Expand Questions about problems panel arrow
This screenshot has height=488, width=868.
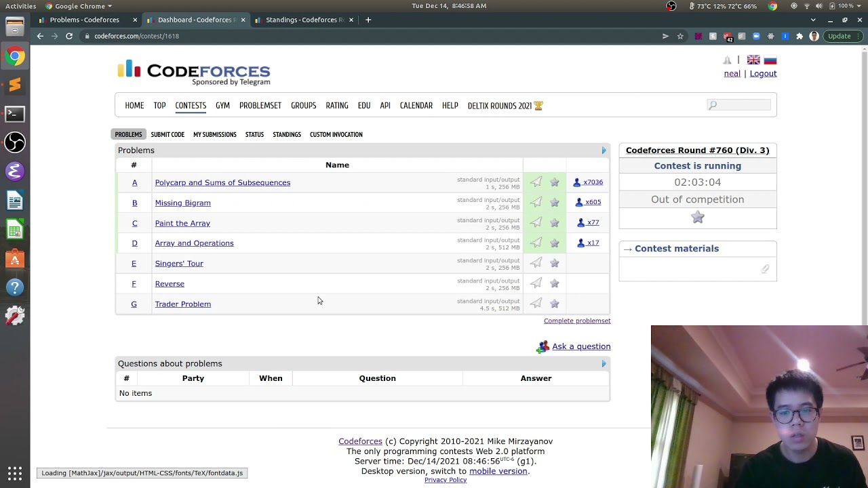coord(604,364)
